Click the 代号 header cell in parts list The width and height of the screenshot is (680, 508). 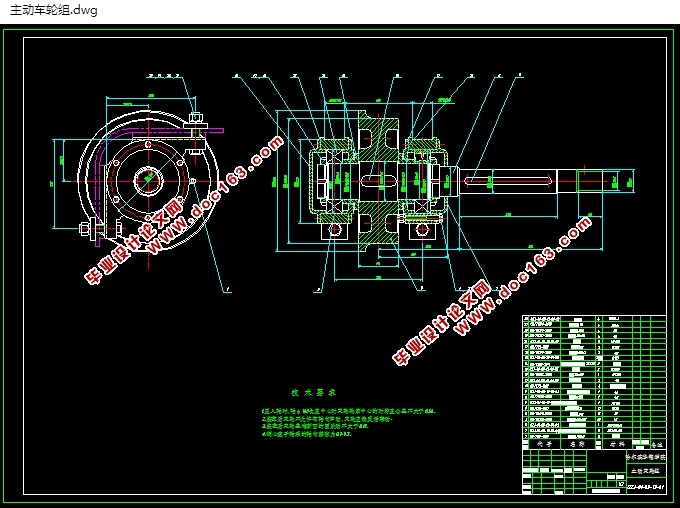tap(544, 444)
